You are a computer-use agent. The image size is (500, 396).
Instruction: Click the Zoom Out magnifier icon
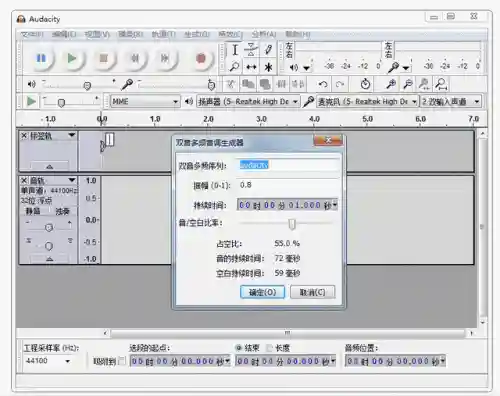coord(408,84)
